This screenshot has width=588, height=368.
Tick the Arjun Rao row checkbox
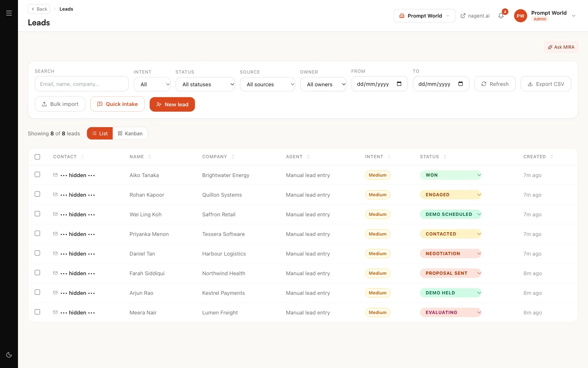pyautogui.click(x=38, y=292)
